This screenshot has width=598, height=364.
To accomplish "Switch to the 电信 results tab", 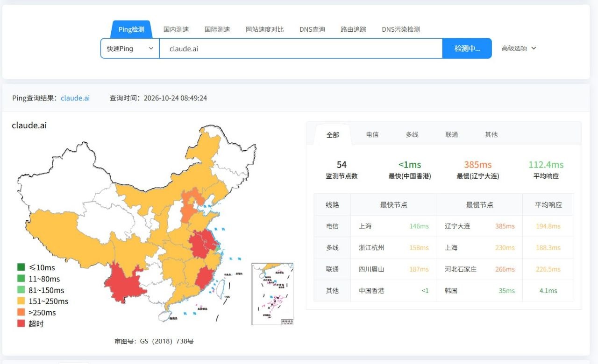I will click(x=372, y=134).
